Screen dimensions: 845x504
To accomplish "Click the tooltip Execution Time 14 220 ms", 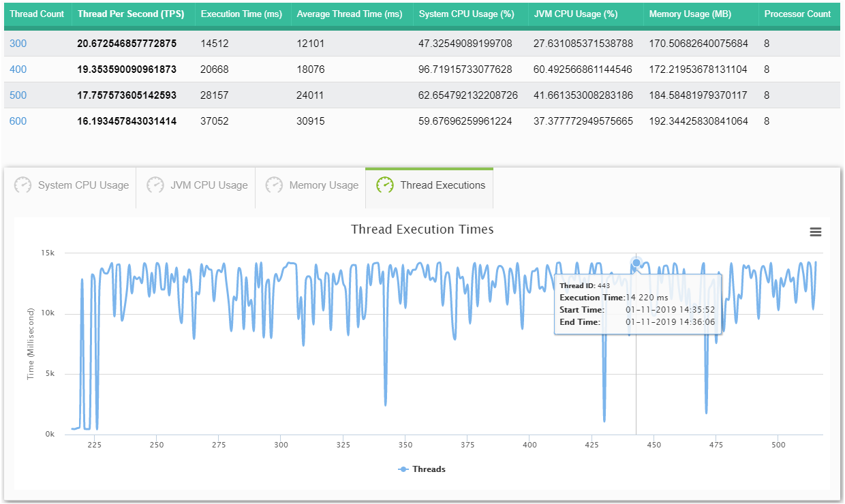I will point(613,298).
